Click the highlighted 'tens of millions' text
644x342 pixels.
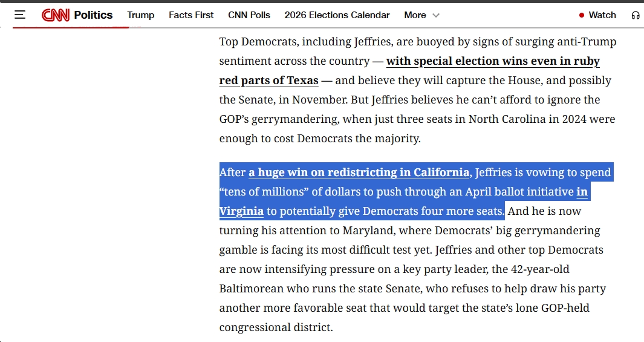coord(254,192)
